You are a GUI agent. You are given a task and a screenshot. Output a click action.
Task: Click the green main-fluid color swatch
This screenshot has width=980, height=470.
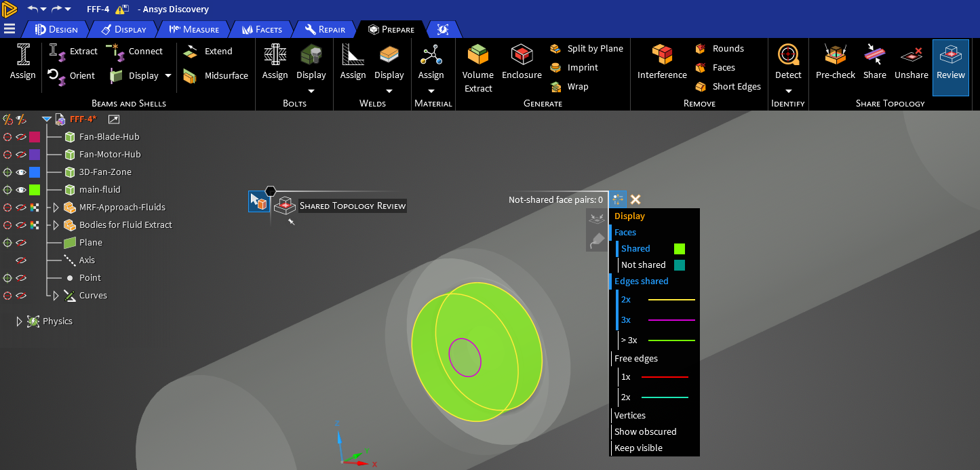(35, 190)
